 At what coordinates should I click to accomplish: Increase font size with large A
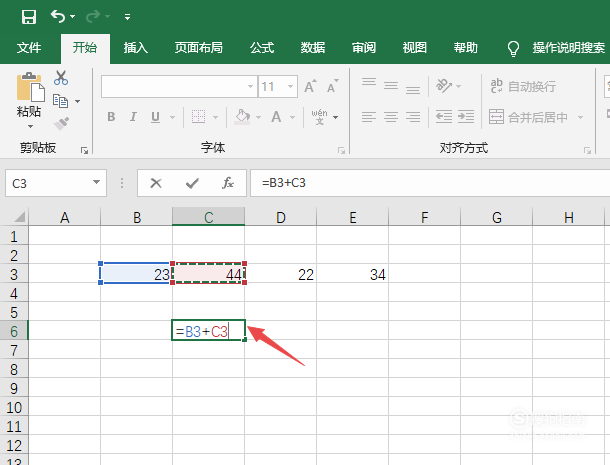pyautogui.click(x=310, y=86)
